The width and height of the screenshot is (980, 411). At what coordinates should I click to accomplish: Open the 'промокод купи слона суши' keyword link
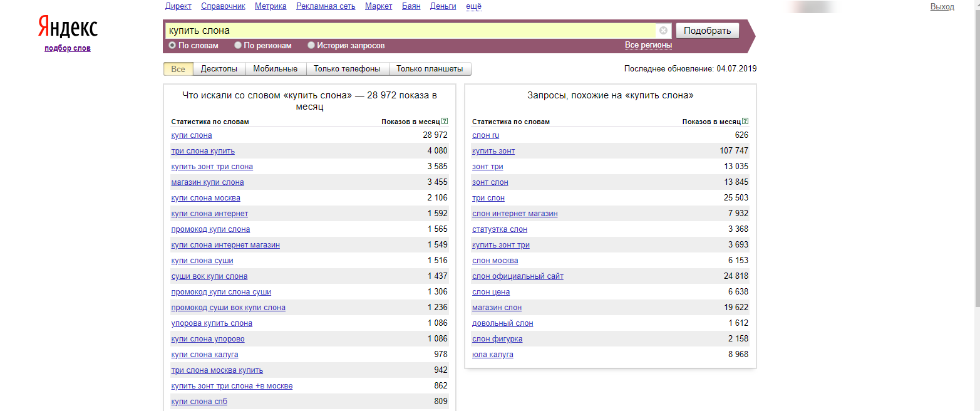221,292
